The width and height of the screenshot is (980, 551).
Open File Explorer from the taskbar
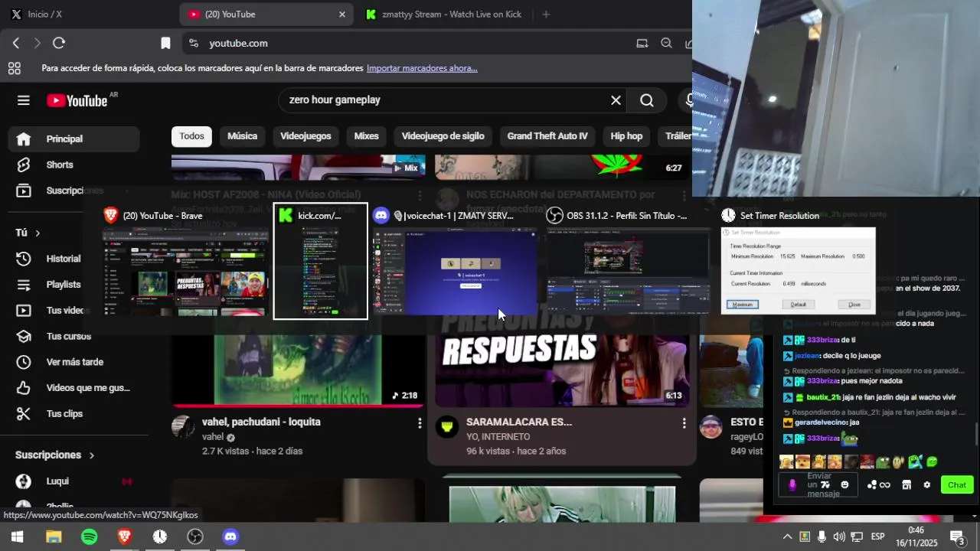(54, 537)
